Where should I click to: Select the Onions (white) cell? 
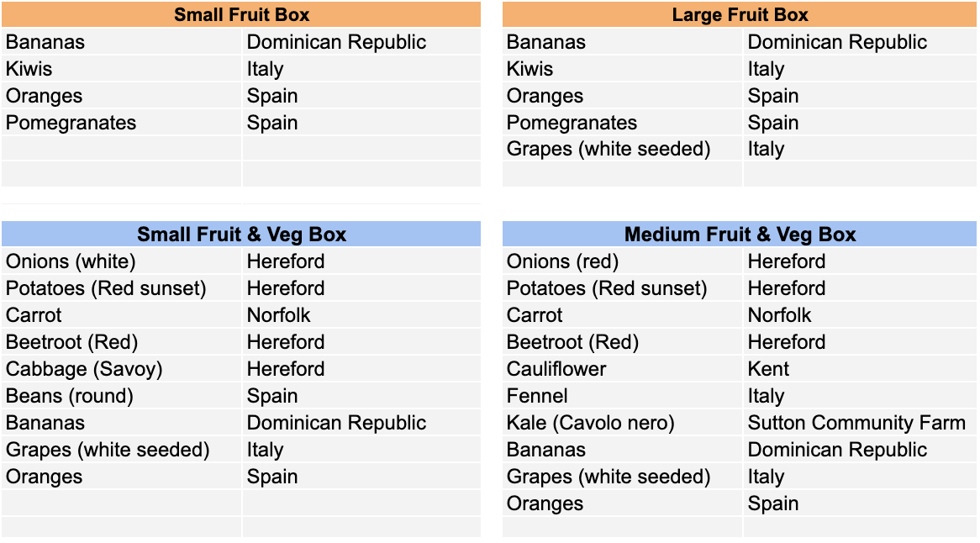tap(121, 261)
